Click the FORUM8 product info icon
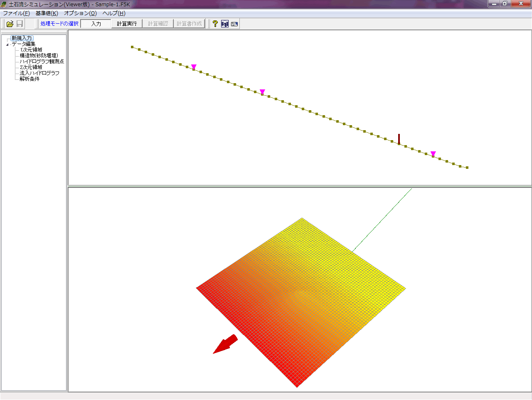 225,24
